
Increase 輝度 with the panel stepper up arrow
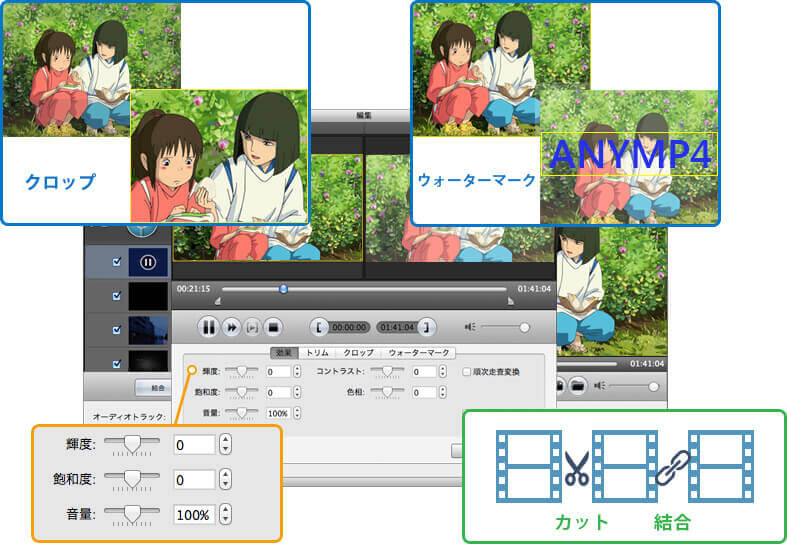tap(297, 368)
